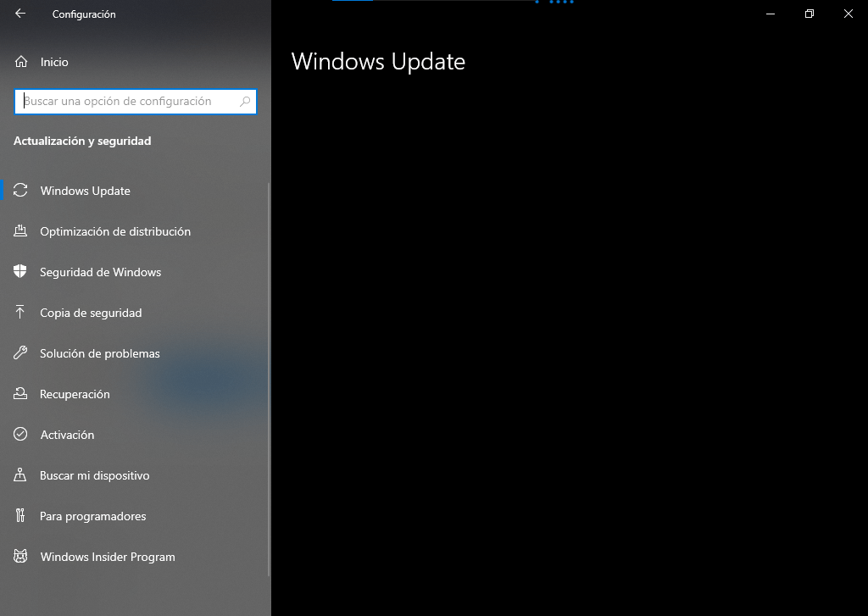Restore down the Configuración window
The image size is (868, 616).
pos(810,14)
